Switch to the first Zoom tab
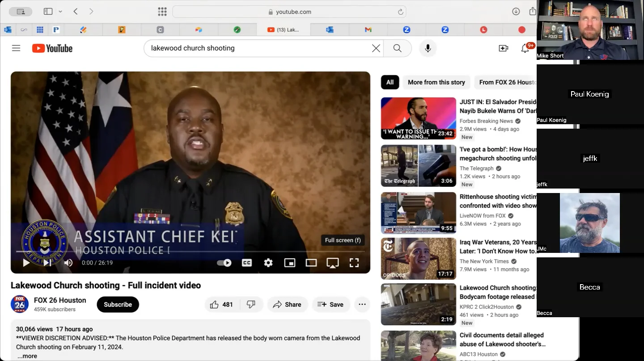 (407, 29)
